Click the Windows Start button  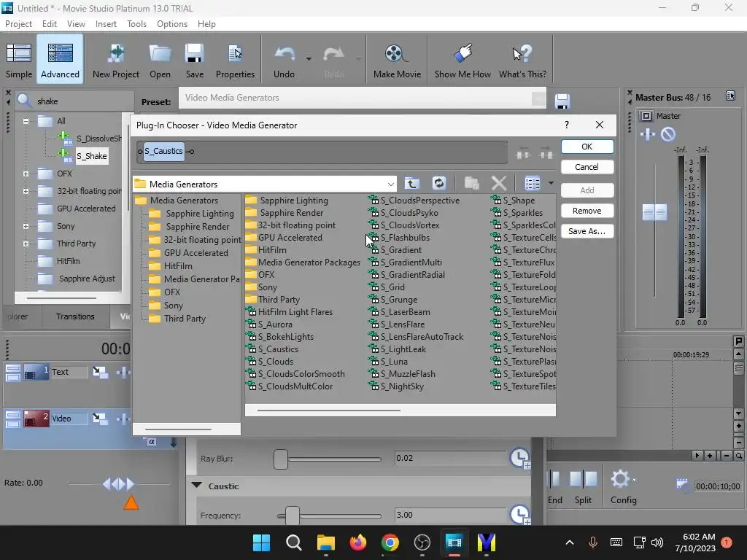click(262, 542)
